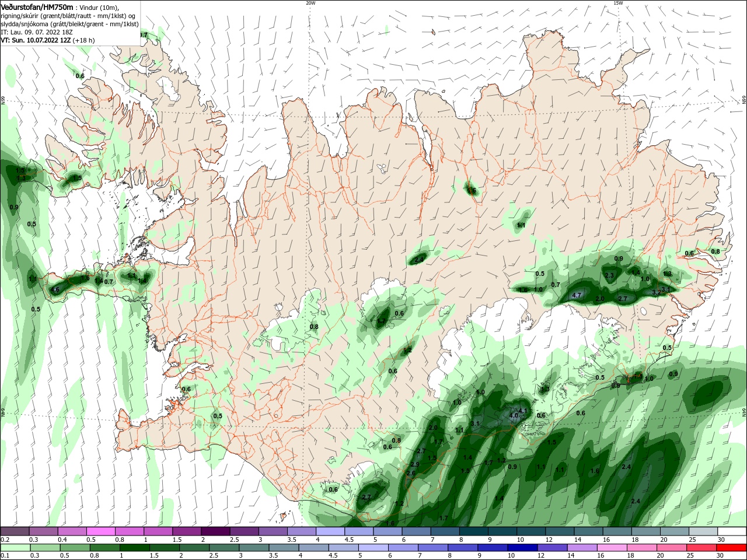Click the darkest purple swatch between 2 and 2.5

coord(215,531)
